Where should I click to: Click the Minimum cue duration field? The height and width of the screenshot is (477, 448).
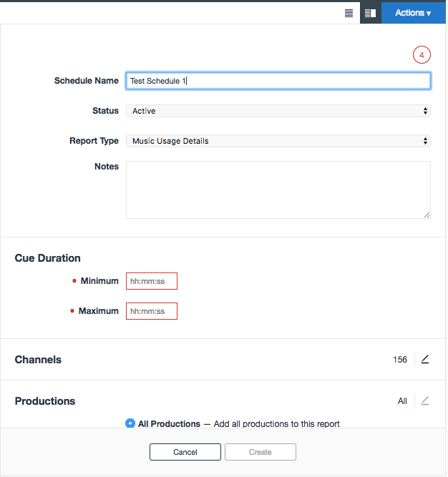152,281
